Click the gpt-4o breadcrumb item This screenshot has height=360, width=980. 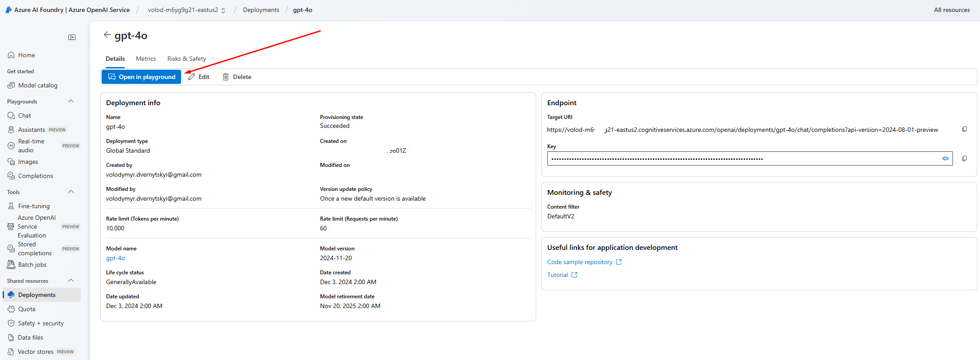click(x=303, y=10)
